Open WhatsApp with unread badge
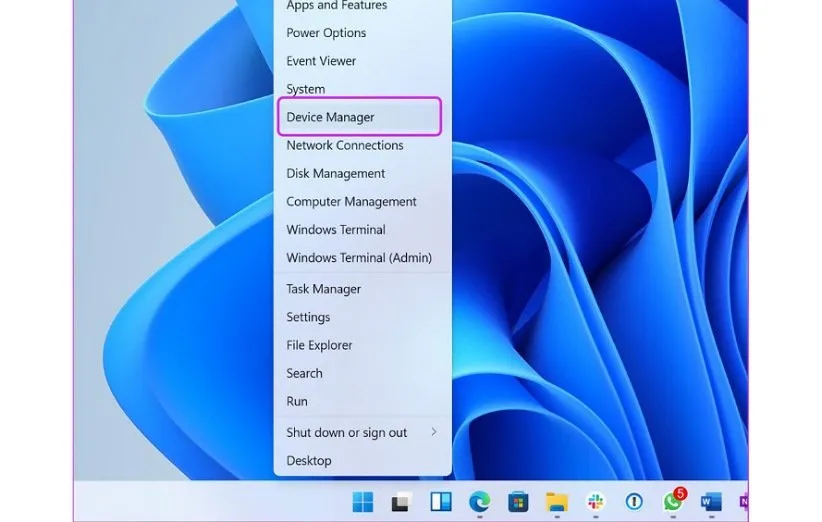This screenshot has width=822, height=522. pyautogui.click(x=673, y=502)
